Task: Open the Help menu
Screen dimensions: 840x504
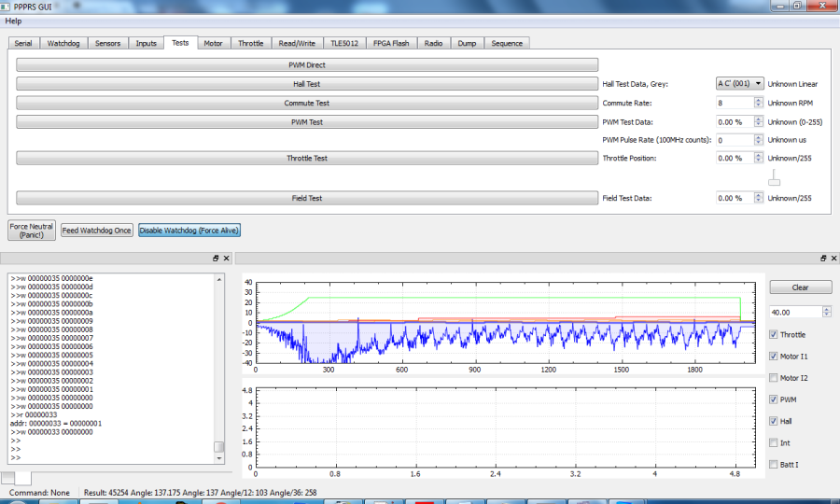Action: coord(13,21)
